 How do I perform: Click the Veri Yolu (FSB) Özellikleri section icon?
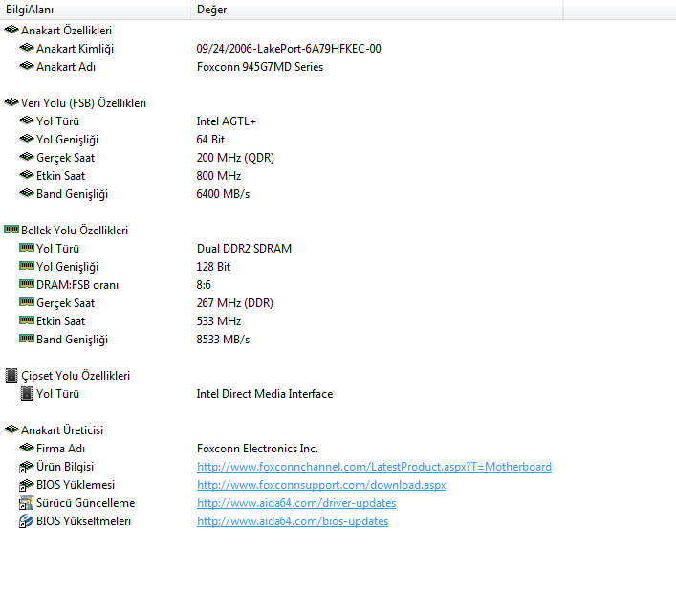point(11,102)
